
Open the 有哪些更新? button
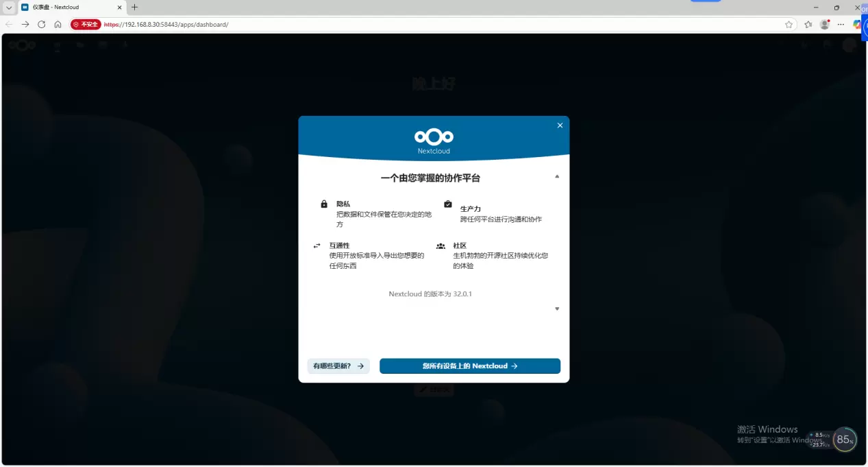coord(338,366)
